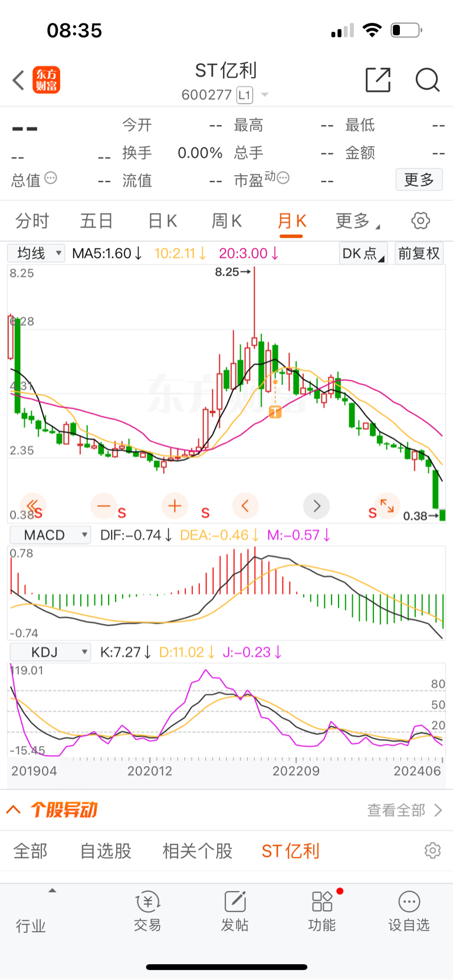This screenshot has width=453, height=980.
Task: Open the 均线 indicator dropdown
Action: pos(36,253)
